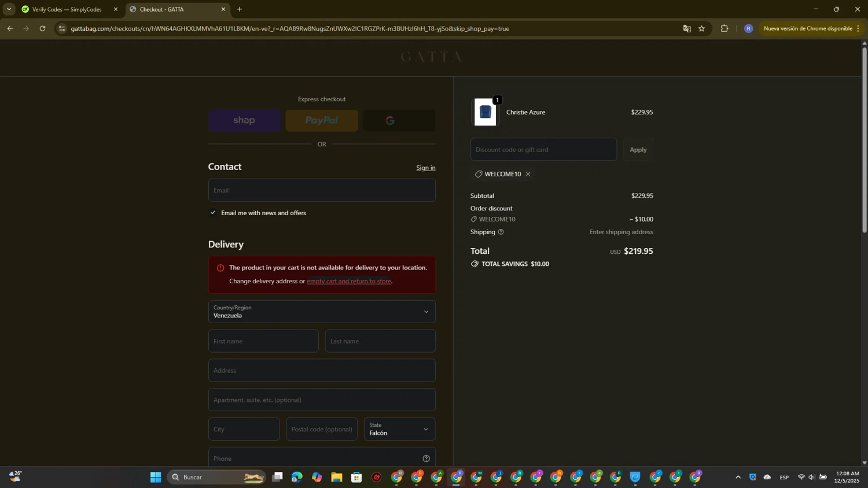
Task: Focus the Apartment, suite field
Action: pos(322,400)
